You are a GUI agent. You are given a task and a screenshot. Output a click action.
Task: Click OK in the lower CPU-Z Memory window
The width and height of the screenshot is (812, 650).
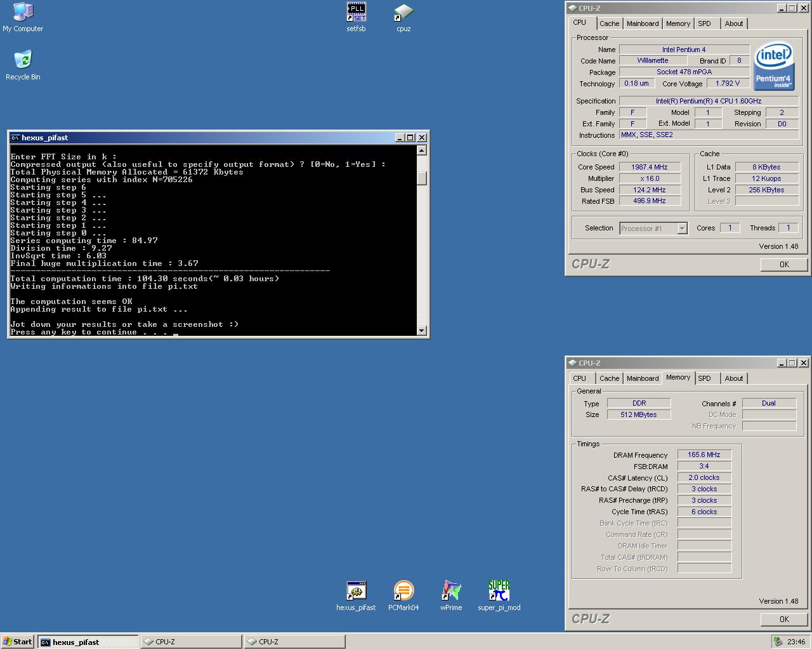784,620
